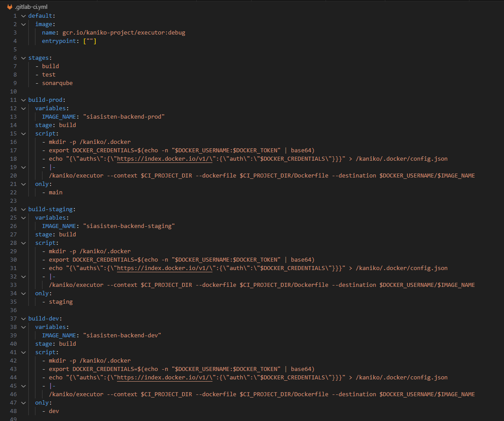Screen dimensions: 504x421
Task: Collapse the build-staging job
Action: tap(23, 209)
